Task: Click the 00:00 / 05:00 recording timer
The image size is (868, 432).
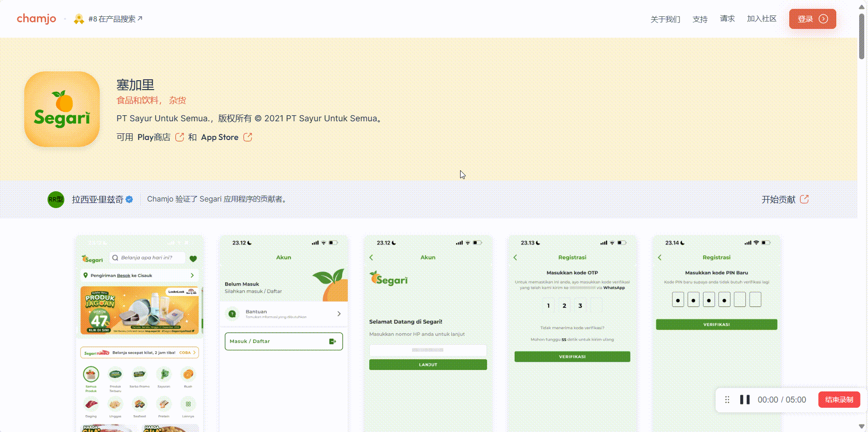Action: pos(782,400)
